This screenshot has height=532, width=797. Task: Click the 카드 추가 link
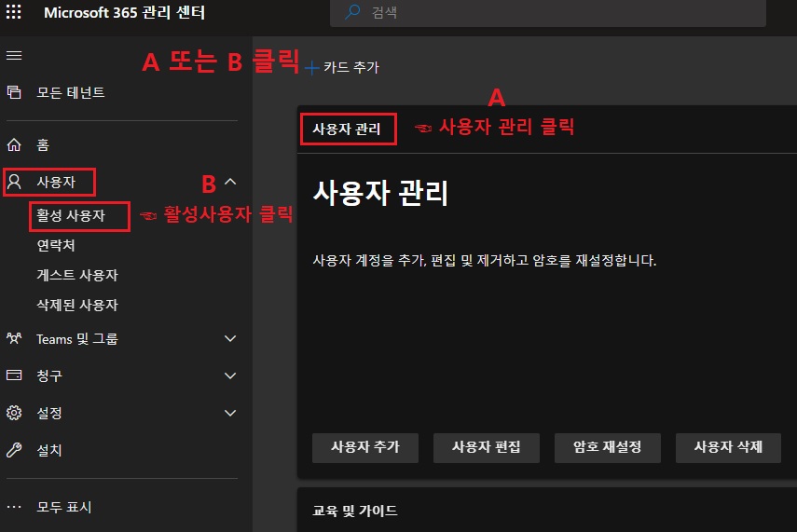[351, 67]
